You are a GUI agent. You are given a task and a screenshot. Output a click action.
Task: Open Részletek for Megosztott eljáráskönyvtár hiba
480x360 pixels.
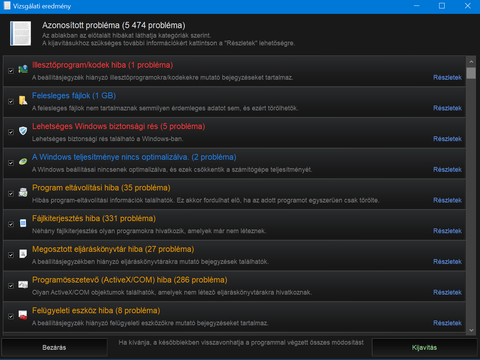tap(447, 261)
